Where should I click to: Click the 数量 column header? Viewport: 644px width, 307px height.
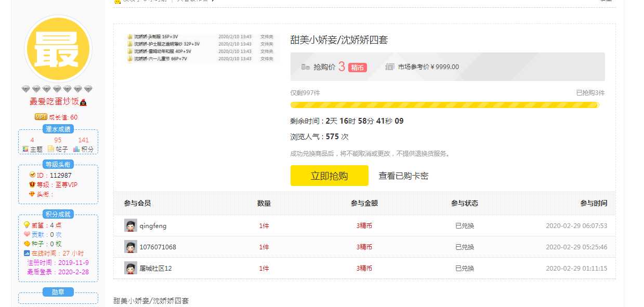[264, 203]
